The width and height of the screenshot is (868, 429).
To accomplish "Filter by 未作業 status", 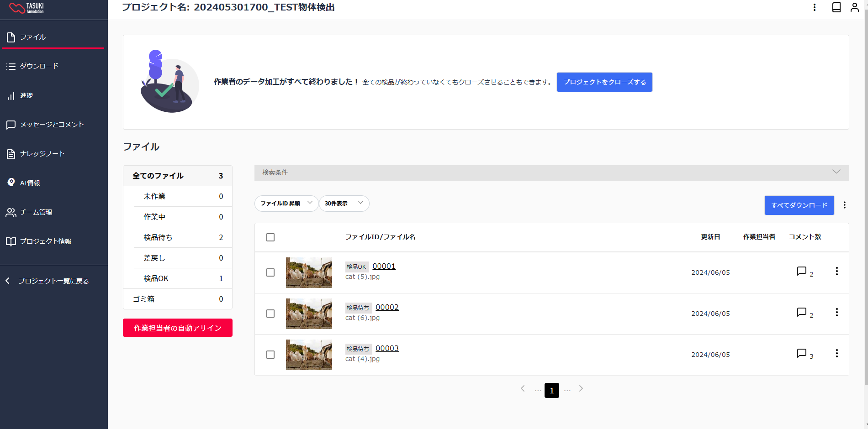I will (x=183, y=196).
